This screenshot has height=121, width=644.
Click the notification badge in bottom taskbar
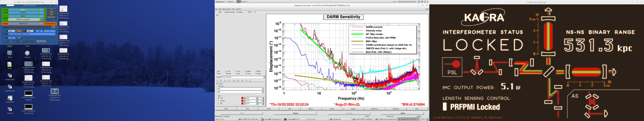[428, 119]
